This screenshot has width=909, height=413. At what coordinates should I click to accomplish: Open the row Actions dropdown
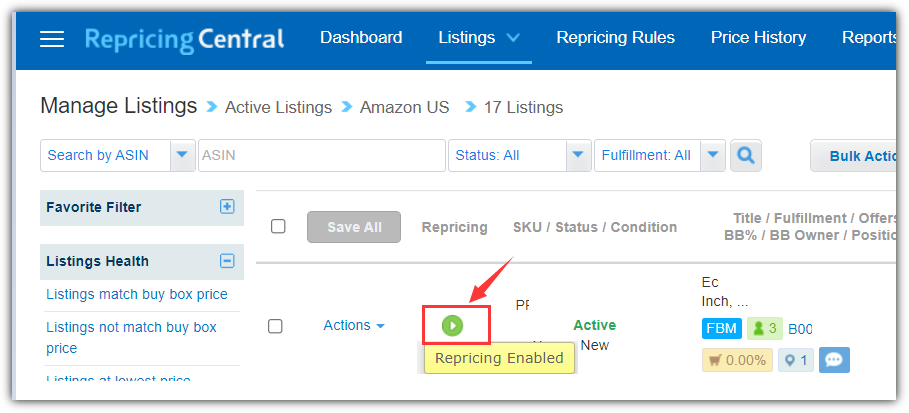(x=354, y=325)
